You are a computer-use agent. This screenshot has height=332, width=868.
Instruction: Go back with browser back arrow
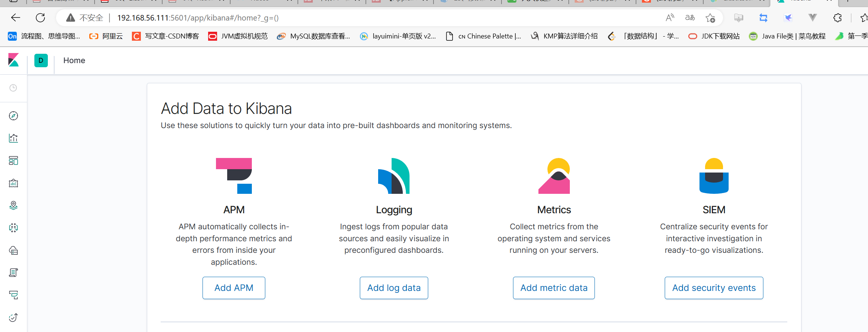coord(16,18)
